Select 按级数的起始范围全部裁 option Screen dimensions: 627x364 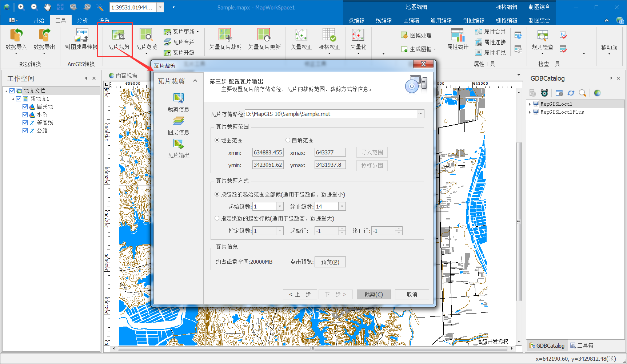(217, 194)
